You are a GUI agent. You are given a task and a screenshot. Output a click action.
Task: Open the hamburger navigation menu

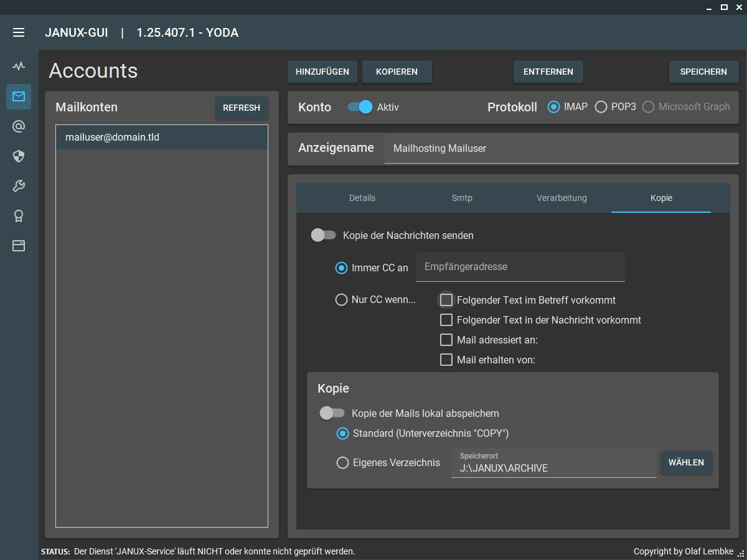[x=19, y=32]
